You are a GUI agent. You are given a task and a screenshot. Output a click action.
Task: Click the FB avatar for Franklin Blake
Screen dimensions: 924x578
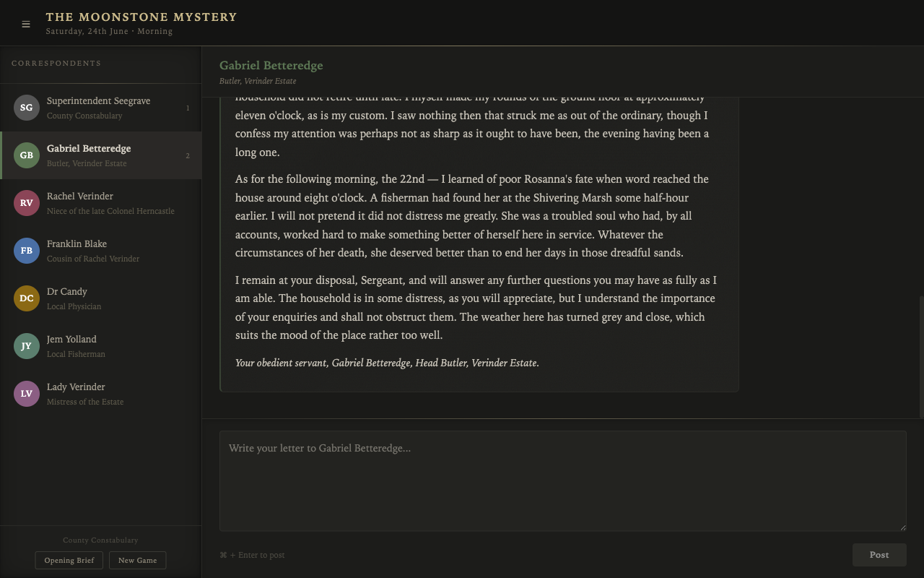point(26,251)
